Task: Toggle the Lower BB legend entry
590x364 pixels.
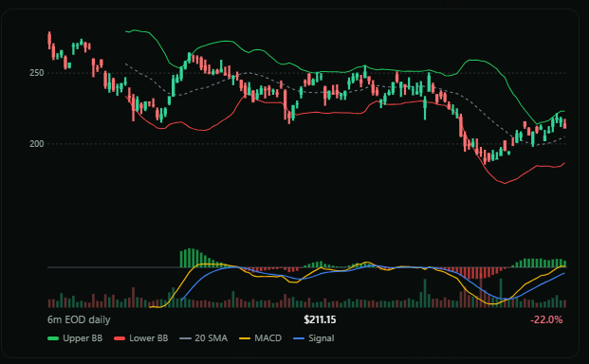Action: 141,338
